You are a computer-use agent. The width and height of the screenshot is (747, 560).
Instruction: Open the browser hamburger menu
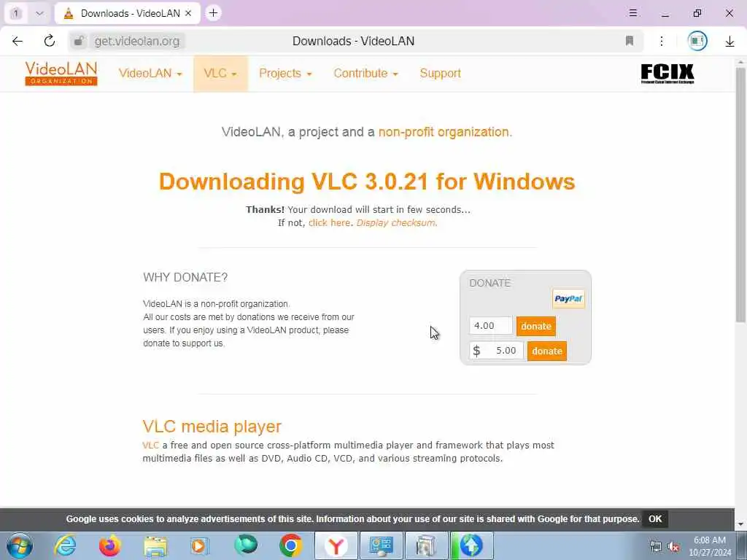click(x=633, y=13)
